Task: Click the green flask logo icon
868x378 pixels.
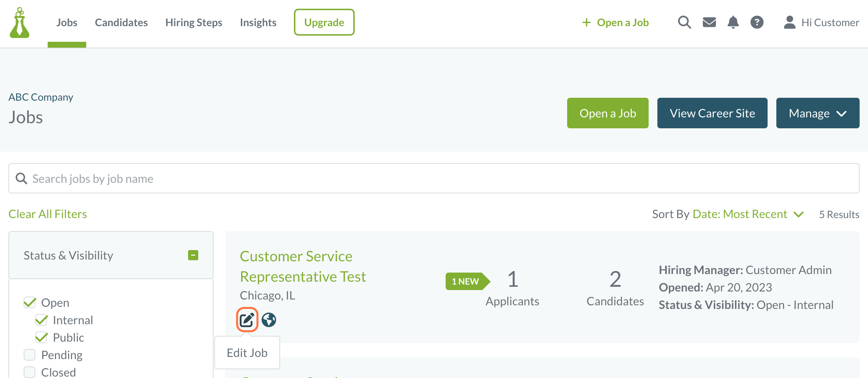Action: point(20,23)
